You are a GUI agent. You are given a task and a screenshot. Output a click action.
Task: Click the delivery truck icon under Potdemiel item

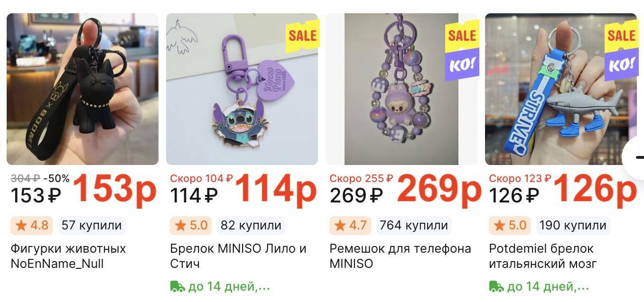[496, 286]
